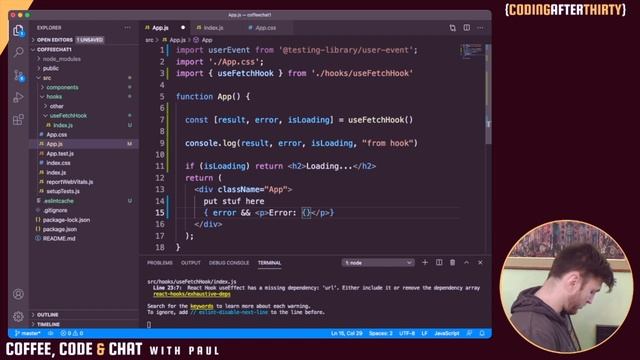The height and width of the screenshot is (360, 640).
Task: Collapse the COFFEECHAT1 project folder
Action: pos(54,49)
